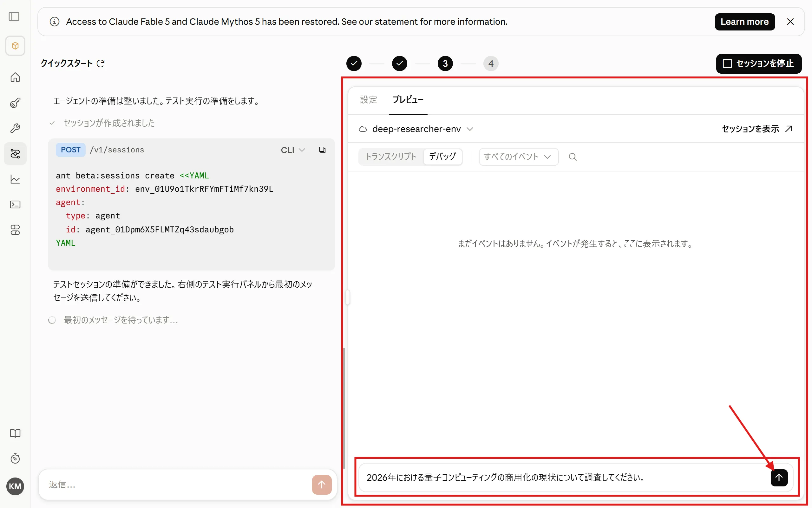Open the orange cube workspace icon

coord(15,46)
